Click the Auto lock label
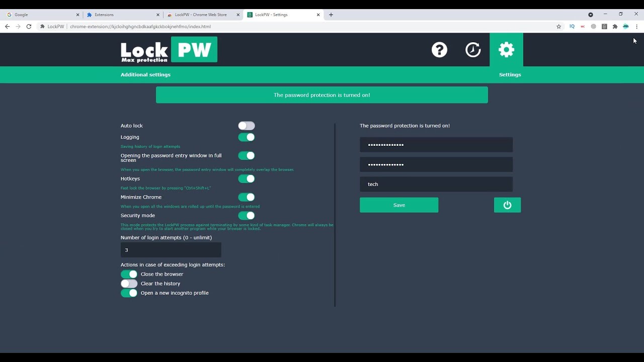 (132, 126)
